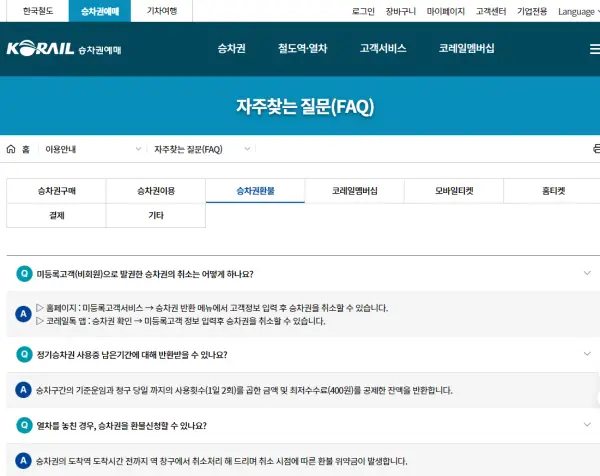Viewport: 600px width, 476px height.
Task: Select the 홈티켓 FAQ tab
Action: (x=553, y=191)
